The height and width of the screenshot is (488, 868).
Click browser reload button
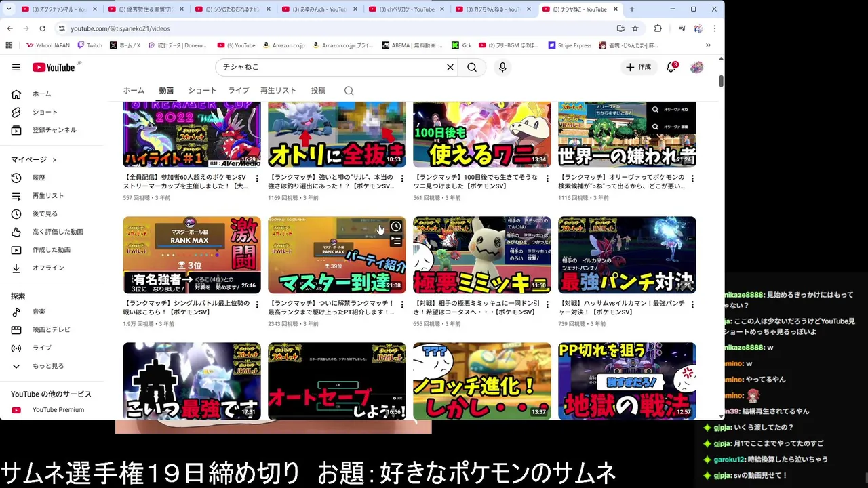[42, 28]
